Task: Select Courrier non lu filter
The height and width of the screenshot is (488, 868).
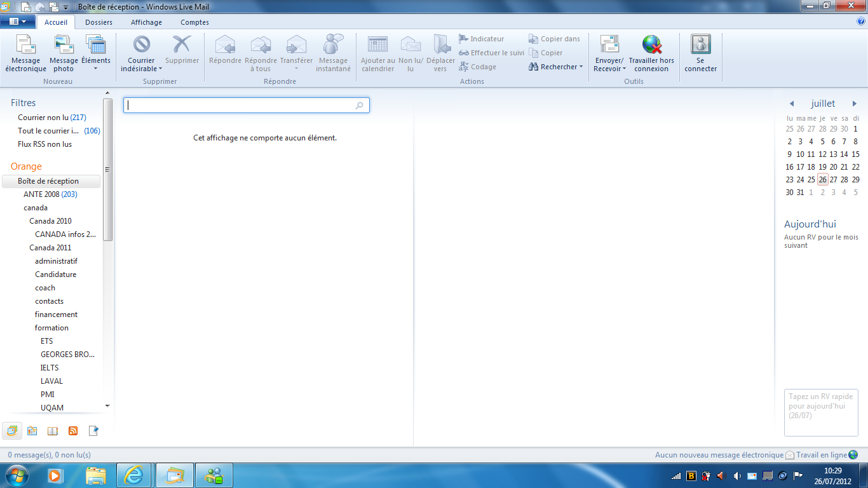Action: click(x=52, y=118)
